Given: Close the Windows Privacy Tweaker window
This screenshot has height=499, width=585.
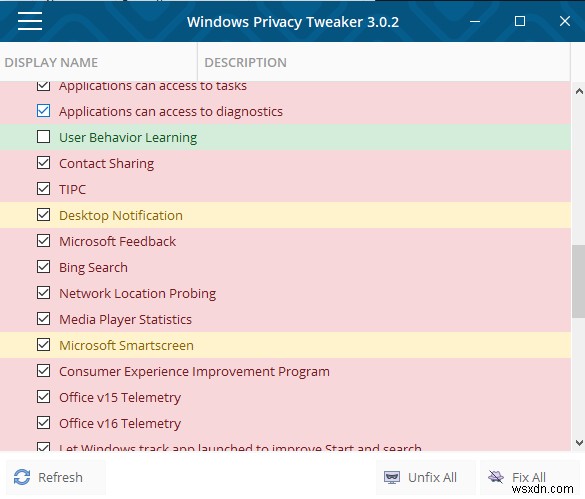Looking at the screenshot, I should coord(565,21).
